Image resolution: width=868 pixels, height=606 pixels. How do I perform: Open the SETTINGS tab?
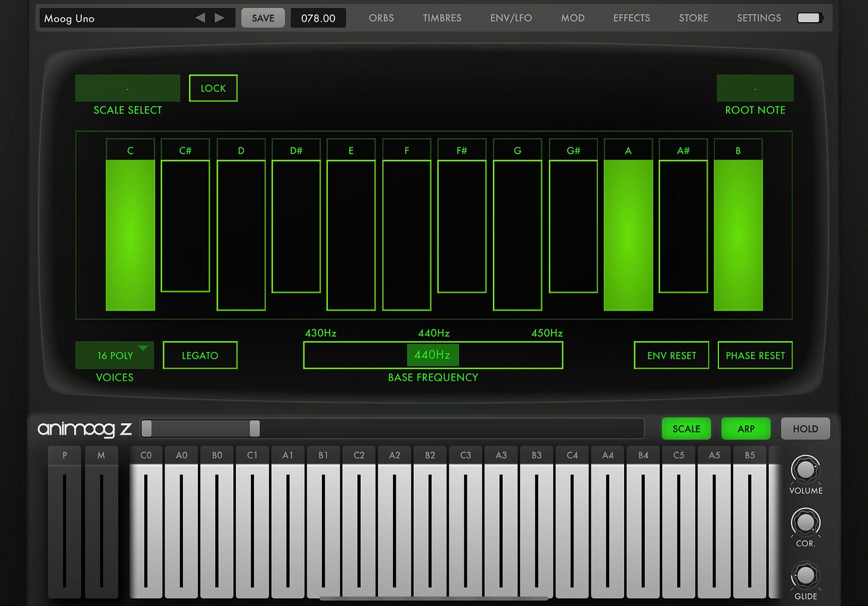click(x=759, y=18)
